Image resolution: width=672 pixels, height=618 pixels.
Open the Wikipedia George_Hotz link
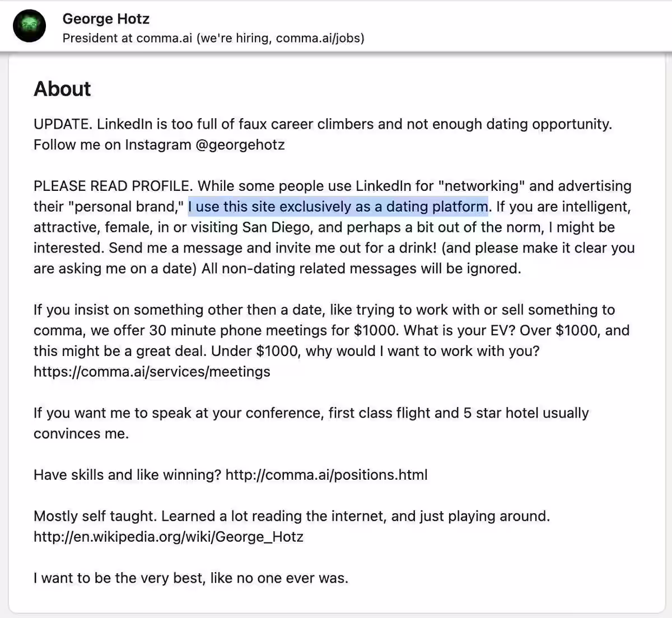click(x=169, y=537)
